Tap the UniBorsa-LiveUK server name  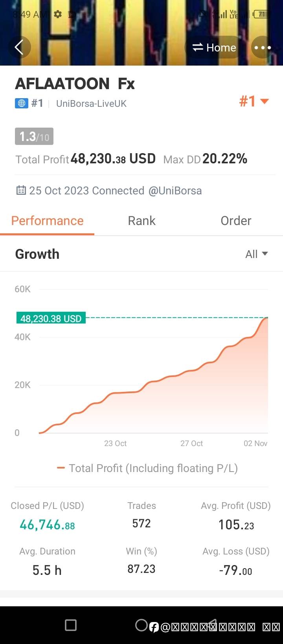tap(91, 104)
